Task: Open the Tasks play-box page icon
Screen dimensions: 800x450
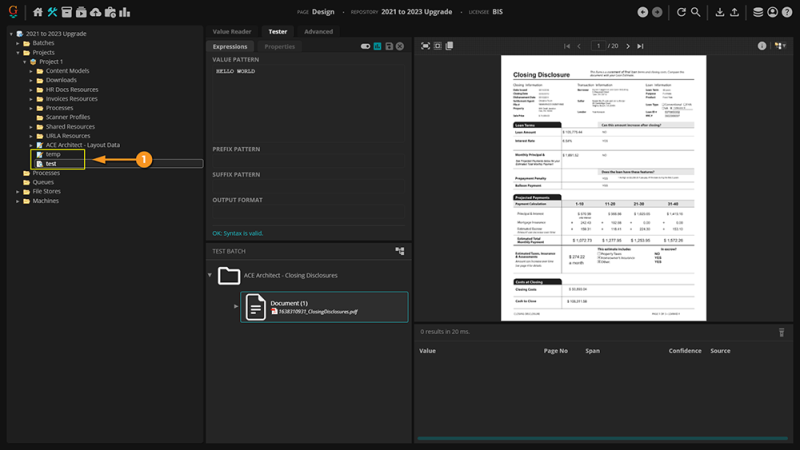Action: pyautogui.click(x=81, y=12)
